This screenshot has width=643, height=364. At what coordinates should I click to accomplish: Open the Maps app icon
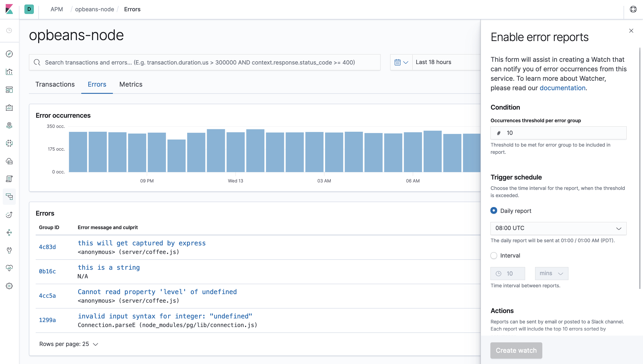[9, 125]
